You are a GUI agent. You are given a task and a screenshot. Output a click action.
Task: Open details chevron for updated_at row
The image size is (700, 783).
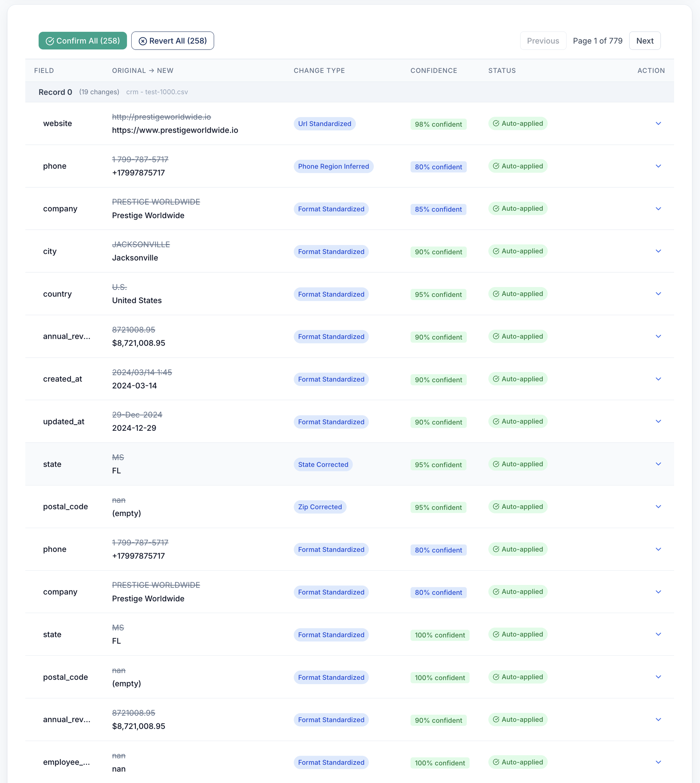[658, 421]
